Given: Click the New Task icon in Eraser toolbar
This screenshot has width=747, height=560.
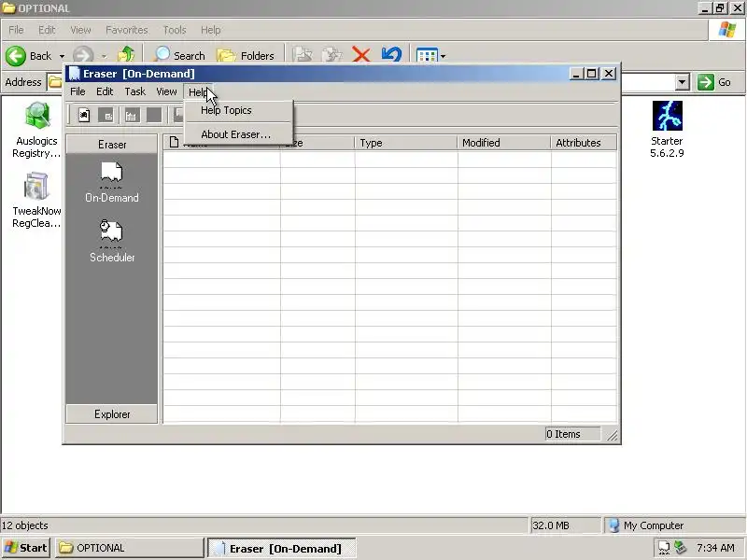Looking at the screenshot, I should (84, 115).
